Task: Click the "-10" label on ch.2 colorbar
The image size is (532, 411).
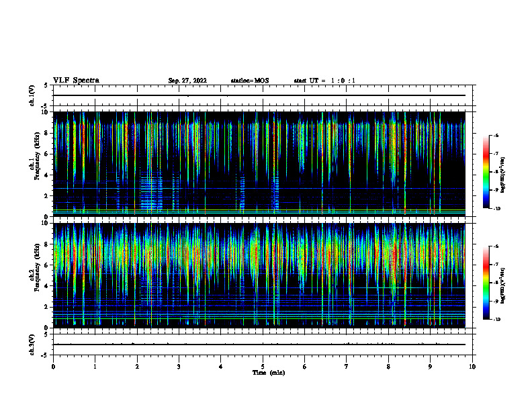Action: (496, 319)
